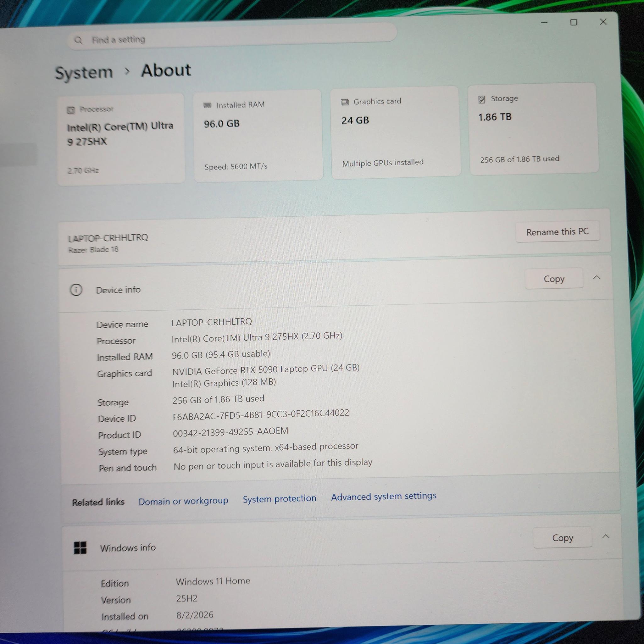Image resolution: width=644 pixels, height=644 pixels.
Task: Select the Product ID value 00342-21399-49255-AAOEM
Action: (x=230, y=432)
